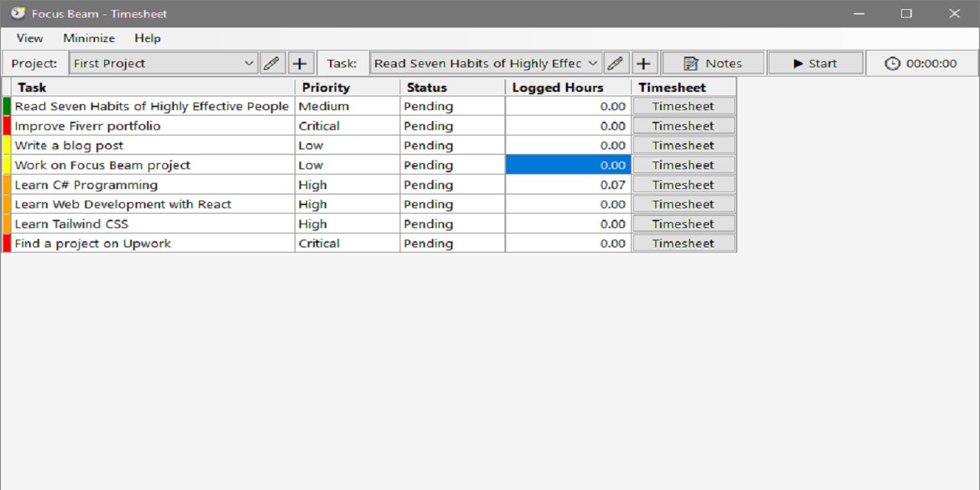Open the Help menu

tap(148, 38)
